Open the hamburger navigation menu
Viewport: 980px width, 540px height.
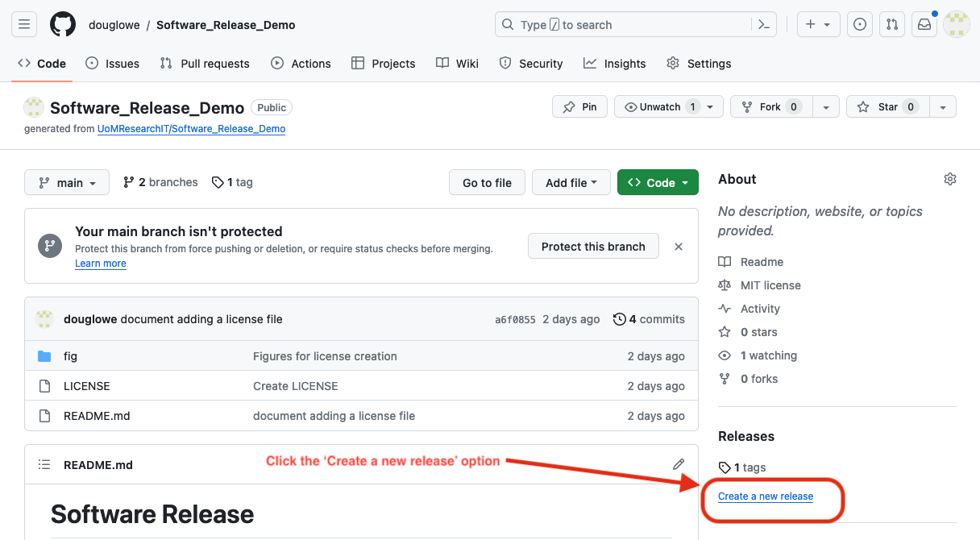tap(24, 25)
